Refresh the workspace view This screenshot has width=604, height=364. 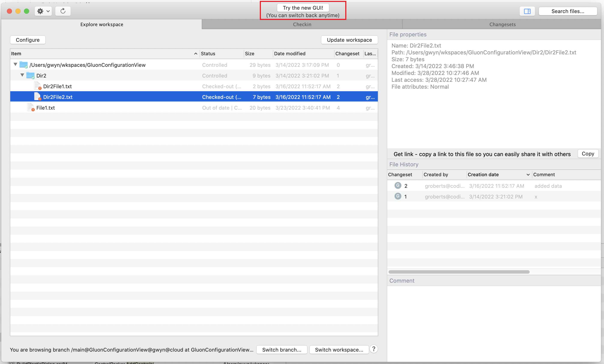click(63, 11)
